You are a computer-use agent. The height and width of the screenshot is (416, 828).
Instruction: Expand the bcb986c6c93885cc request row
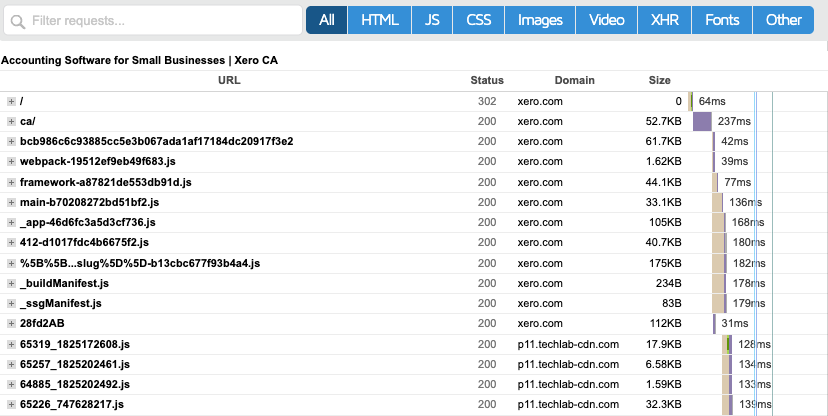[x=11, y=141]
